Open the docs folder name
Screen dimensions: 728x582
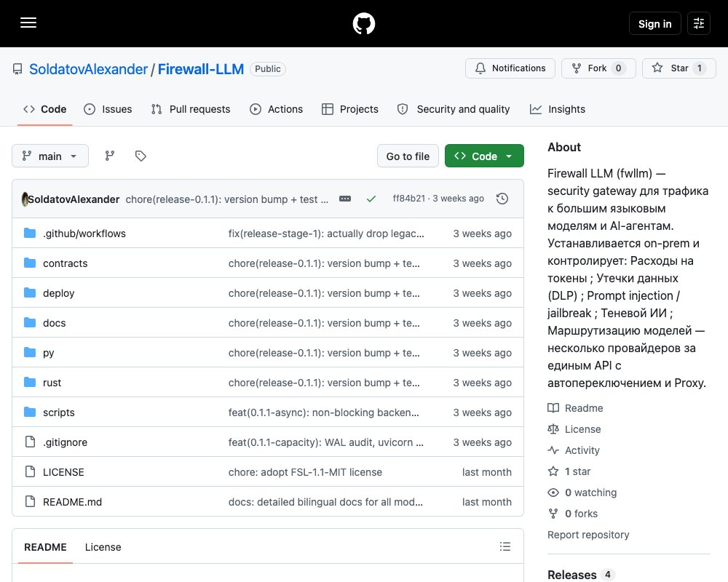coord(55,323)
